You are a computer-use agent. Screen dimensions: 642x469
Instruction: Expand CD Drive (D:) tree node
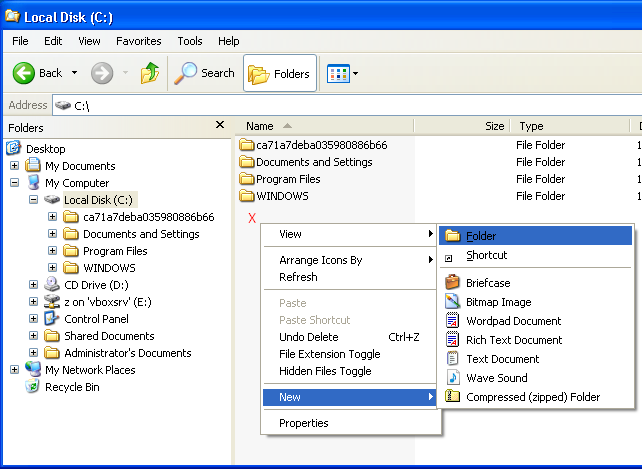coord(34,285)
